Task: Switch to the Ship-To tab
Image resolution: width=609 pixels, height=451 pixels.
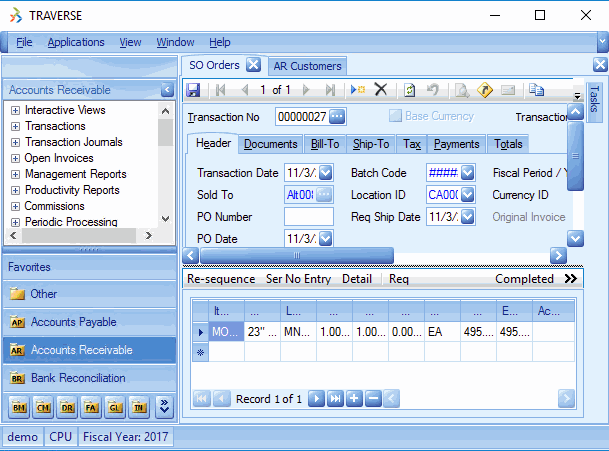Action: click(x=371, y=144)
